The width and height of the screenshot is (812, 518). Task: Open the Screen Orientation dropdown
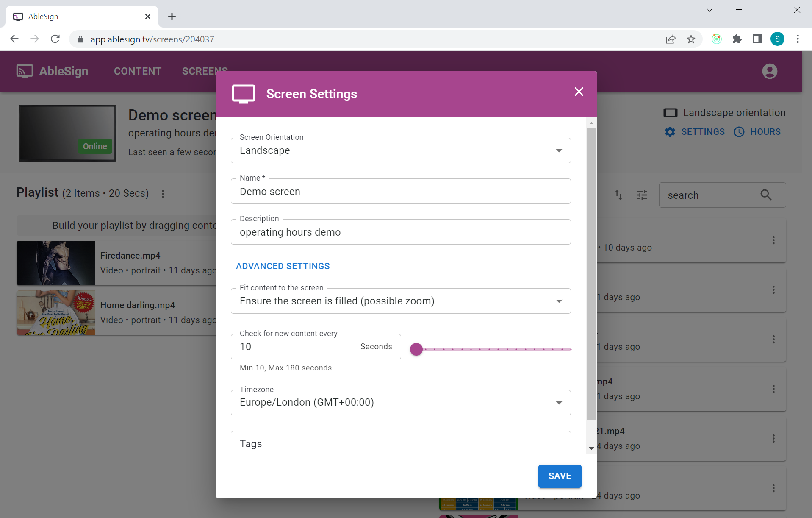pos(559,150)
